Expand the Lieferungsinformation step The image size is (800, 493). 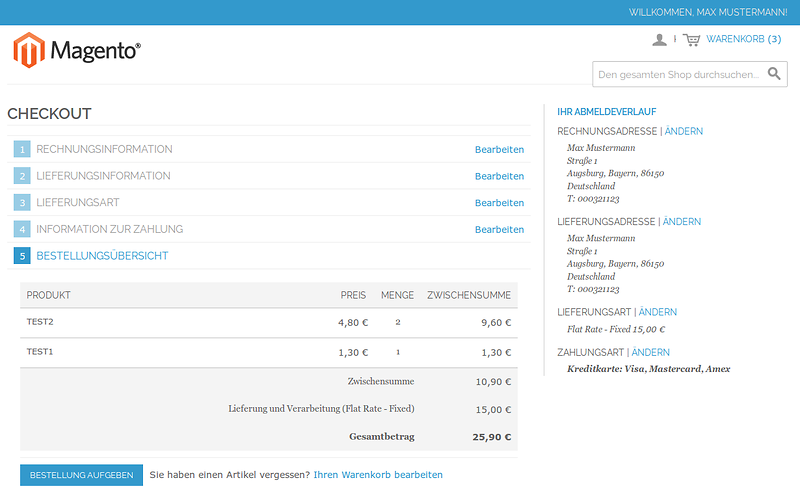[103, 176]
